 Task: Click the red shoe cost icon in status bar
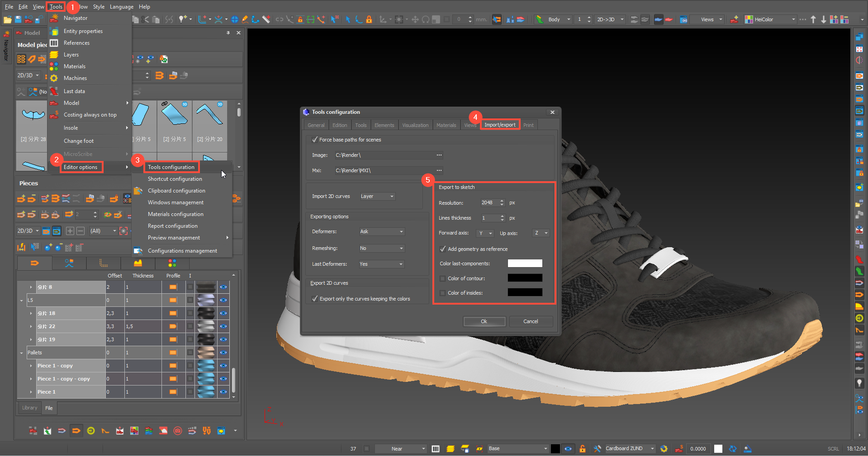coord(678,449)
